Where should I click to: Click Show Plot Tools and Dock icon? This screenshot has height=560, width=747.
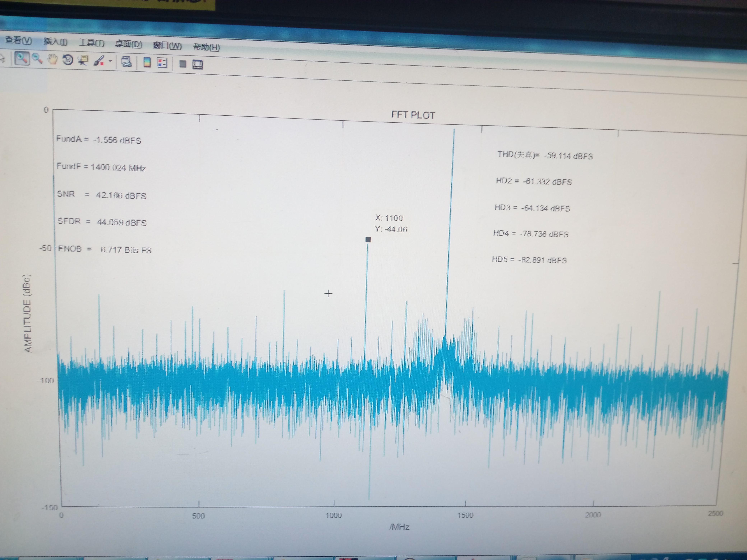pos(198,64)
